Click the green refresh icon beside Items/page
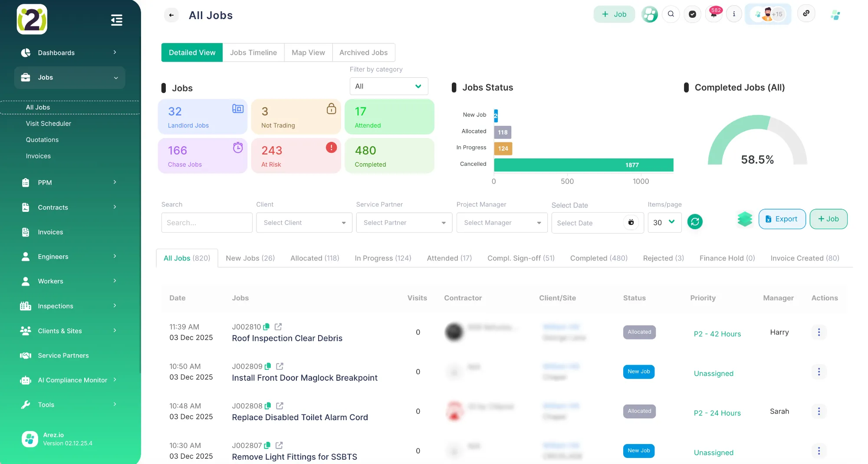The width and height of the screenshot is (868, 464). pyautogui.click(x=695, y=222)
